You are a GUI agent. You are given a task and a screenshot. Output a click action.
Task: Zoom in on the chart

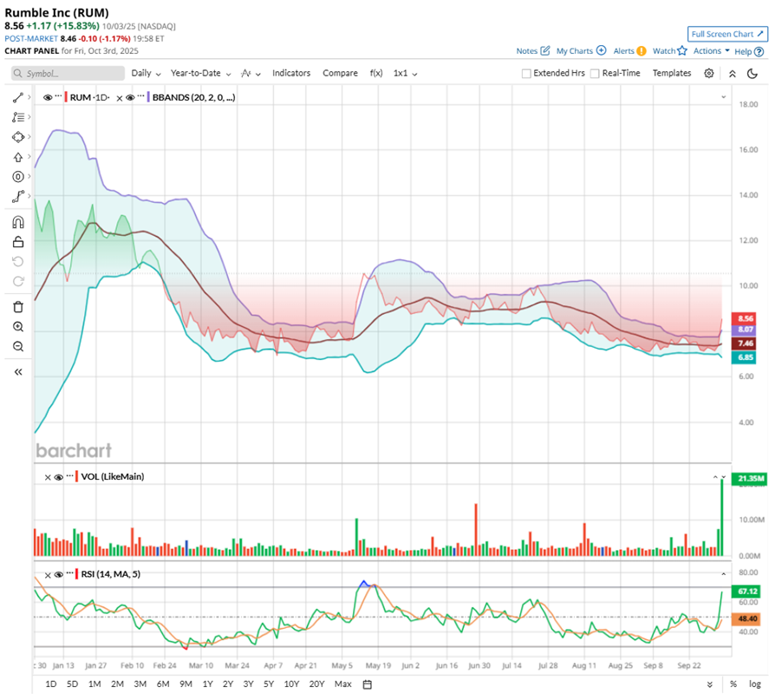pos(18,327)
